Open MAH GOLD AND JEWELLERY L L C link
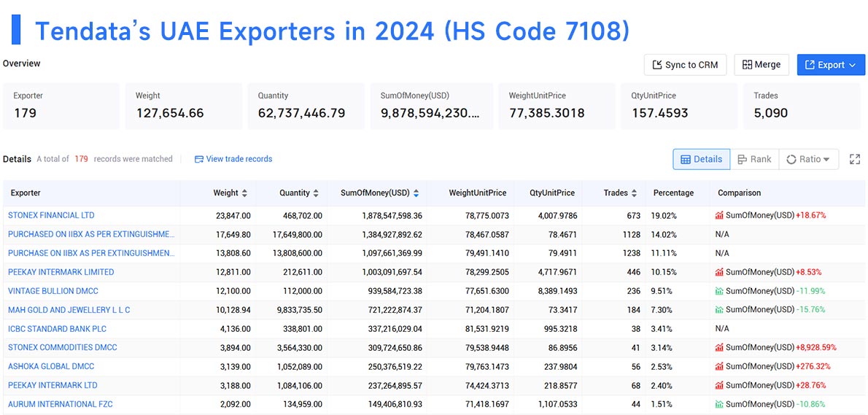The image size is (868, 415). click(x=69, y=310)
